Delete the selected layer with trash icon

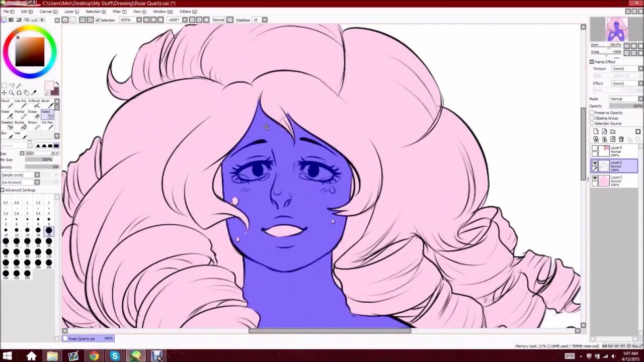click(x=621, y=139)
